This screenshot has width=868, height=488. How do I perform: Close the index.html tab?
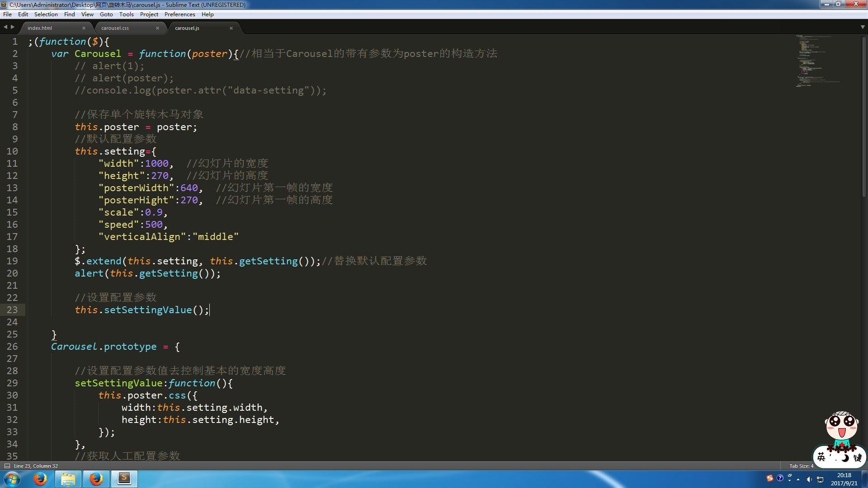pos(84,28)
